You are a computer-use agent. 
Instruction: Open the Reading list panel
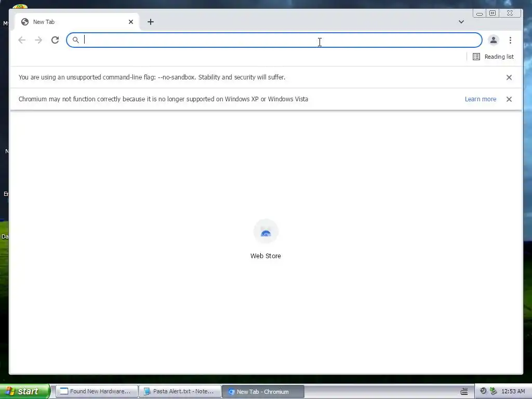click(x=494, y=57)
